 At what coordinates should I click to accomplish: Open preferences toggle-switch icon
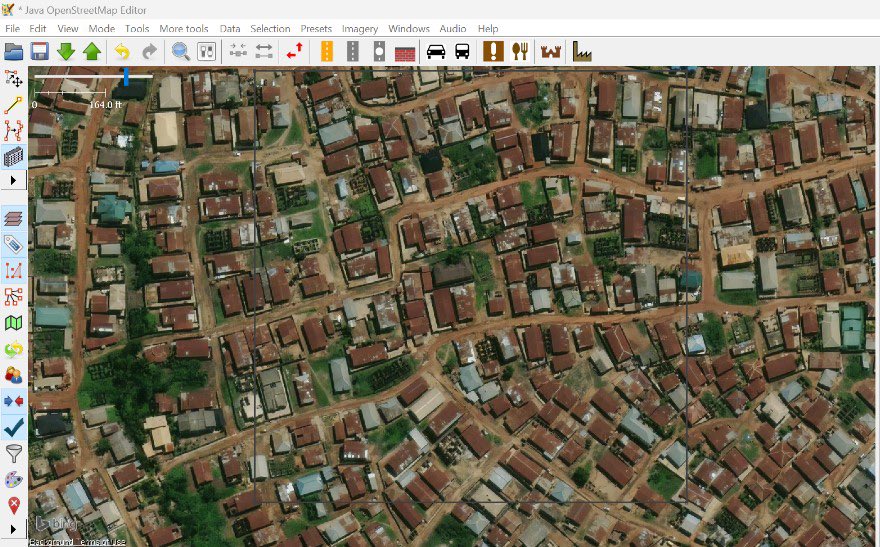click(207, 52)
